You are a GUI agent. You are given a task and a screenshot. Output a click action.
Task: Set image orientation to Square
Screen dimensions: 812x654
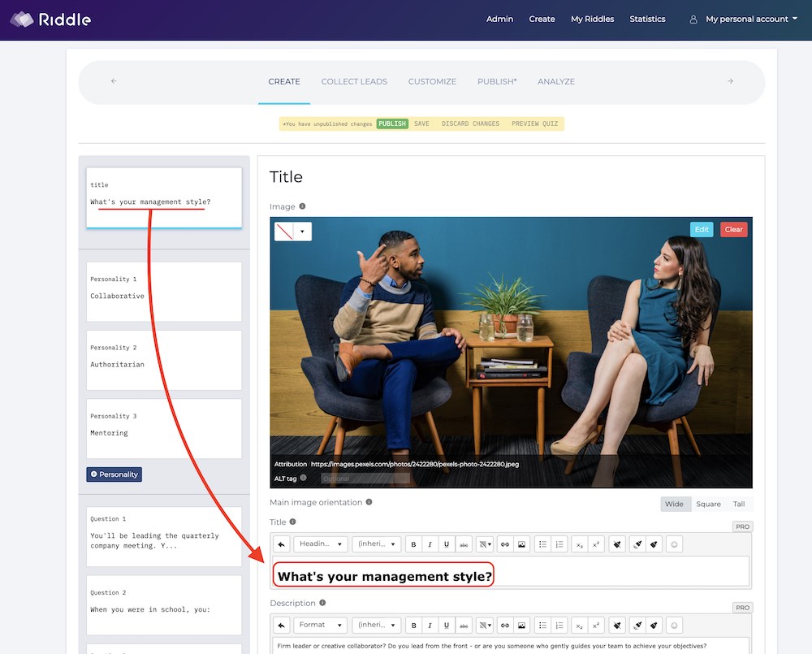coord(708,504)
